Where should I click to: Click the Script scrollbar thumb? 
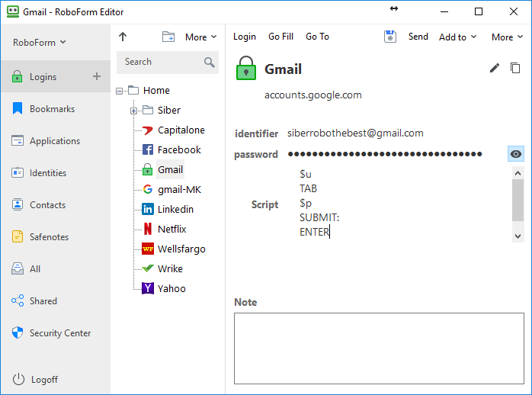click(518, 201)
